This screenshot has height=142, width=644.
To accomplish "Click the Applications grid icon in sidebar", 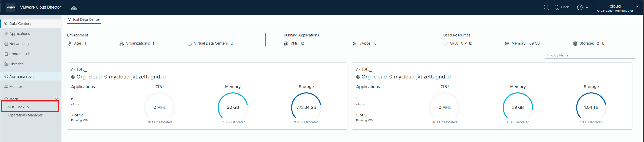I will pyautogui.click(x=6, y=34).
